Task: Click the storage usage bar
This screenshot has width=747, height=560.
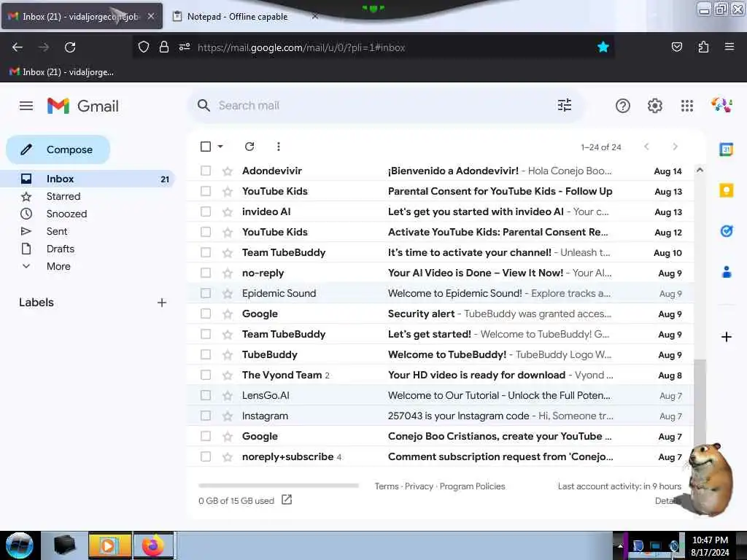Action: click(279, 485)
